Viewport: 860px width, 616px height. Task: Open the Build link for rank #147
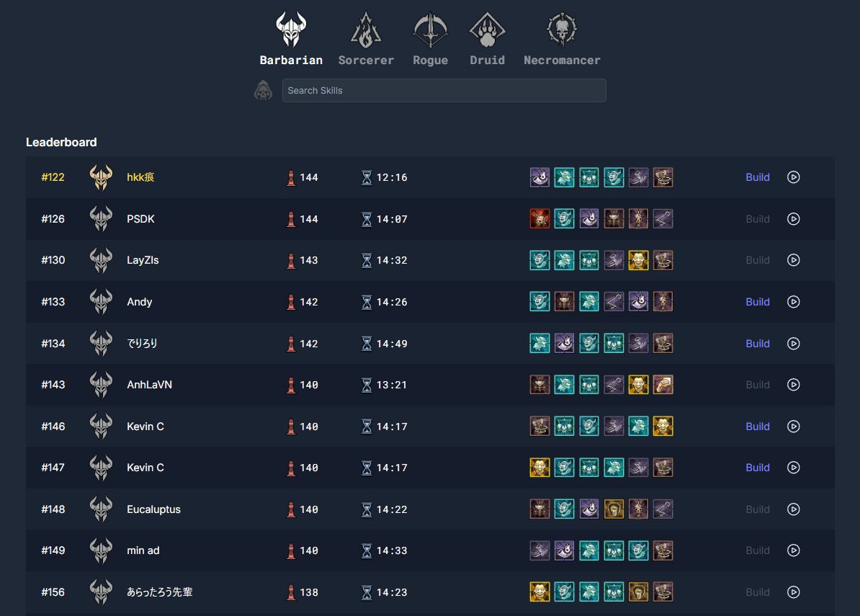tap(758, 468)
